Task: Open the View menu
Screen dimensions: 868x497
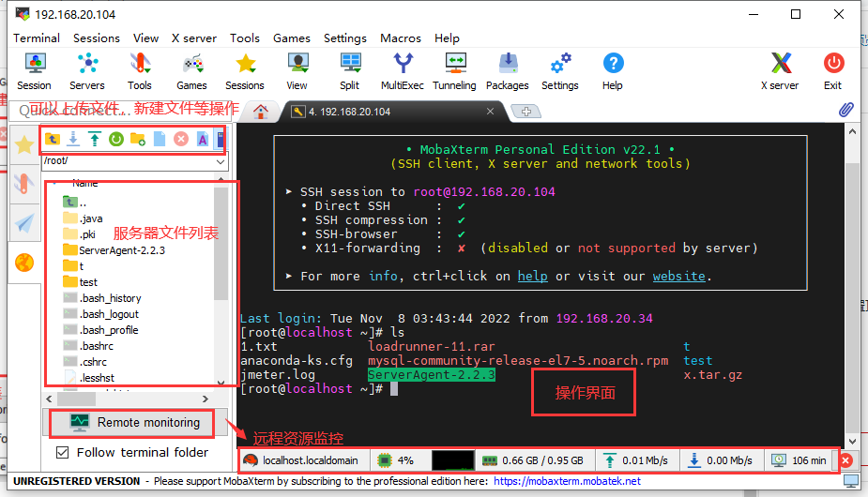Action: (x=145, y=38)
